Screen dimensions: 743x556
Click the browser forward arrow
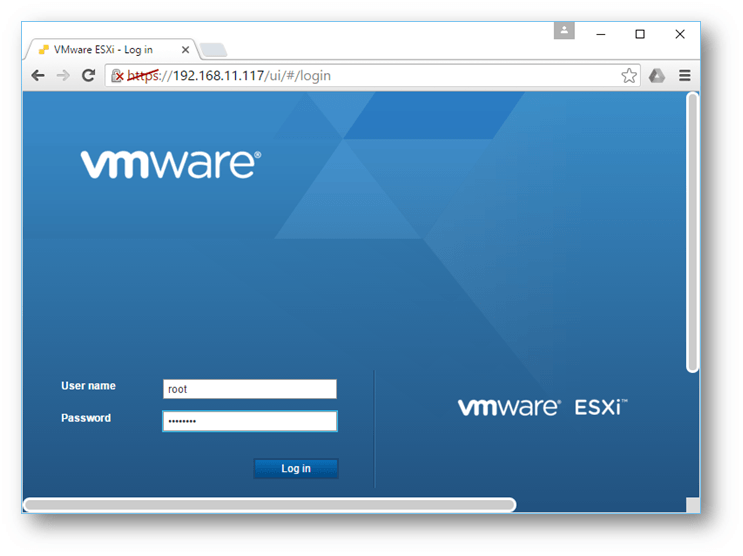(63, 75)
